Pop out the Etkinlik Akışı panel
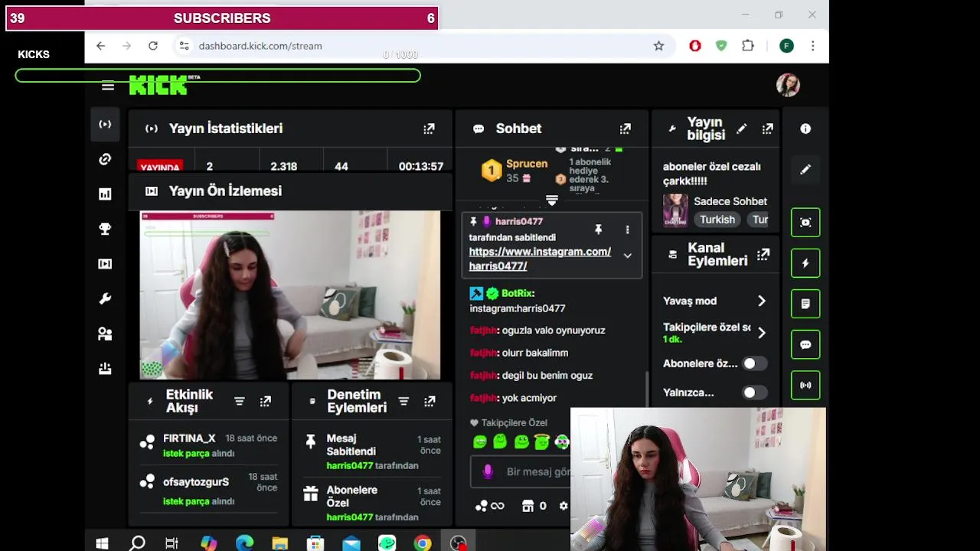Screen dimensions: 980x551 (265, 401)
